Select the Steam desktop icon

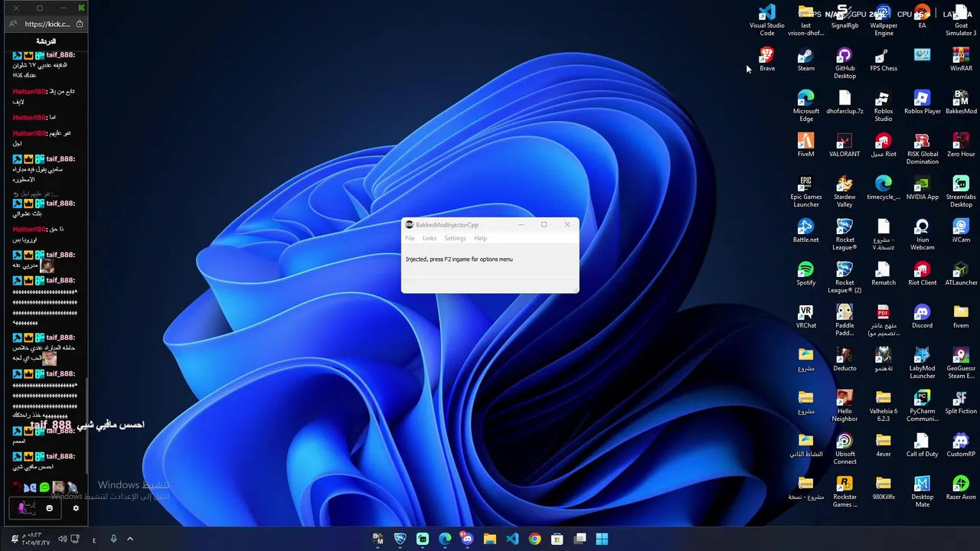click(x=806, y=59)
